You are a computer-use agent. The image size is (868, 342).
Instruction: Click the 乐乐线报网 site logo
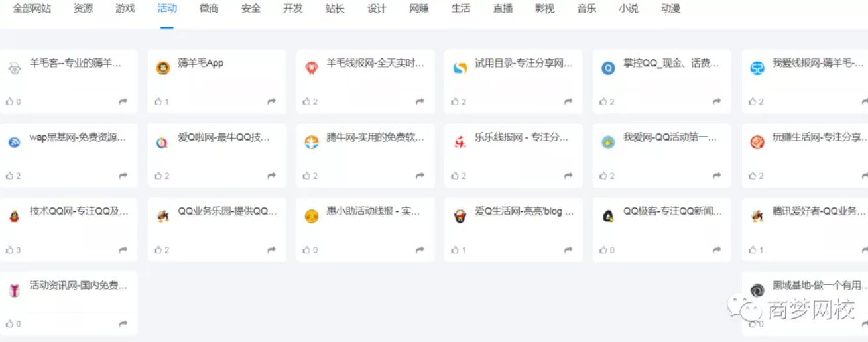460,142
